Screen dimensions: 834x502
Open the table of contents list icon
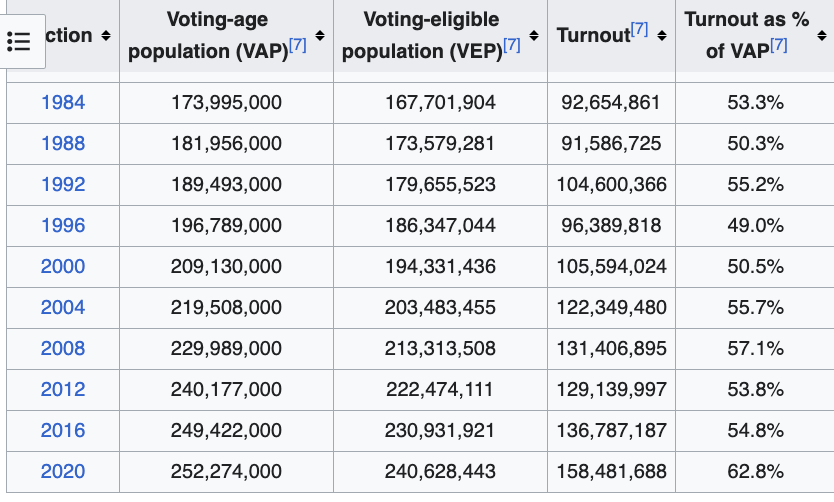coord(19,41)
